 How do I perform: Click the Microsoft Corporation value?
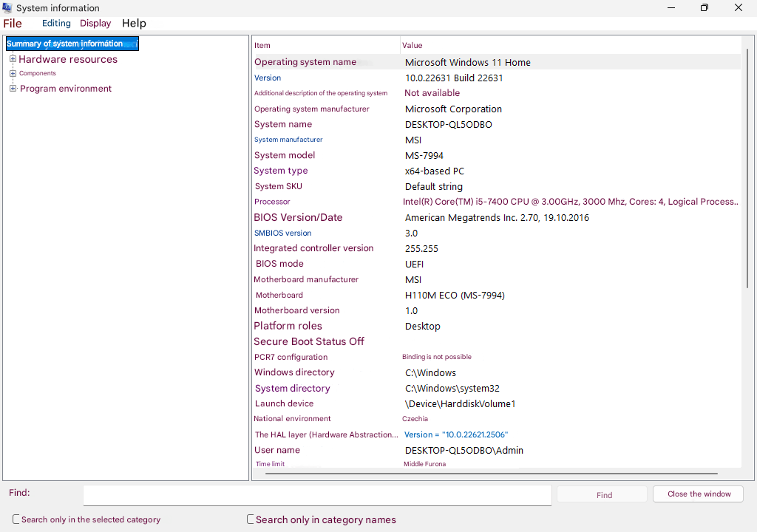pos(453,109)
